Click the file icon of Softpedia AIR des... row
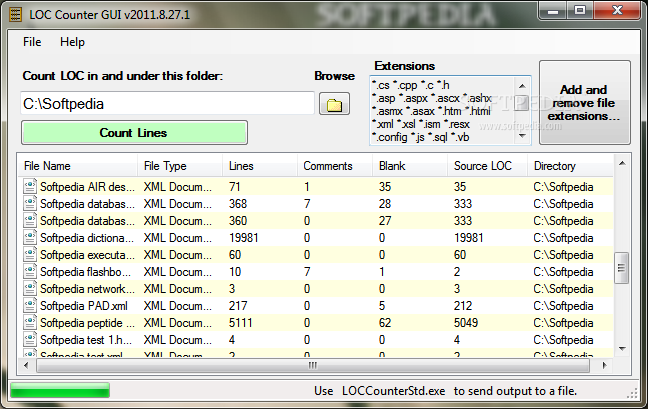 point(30,186)
